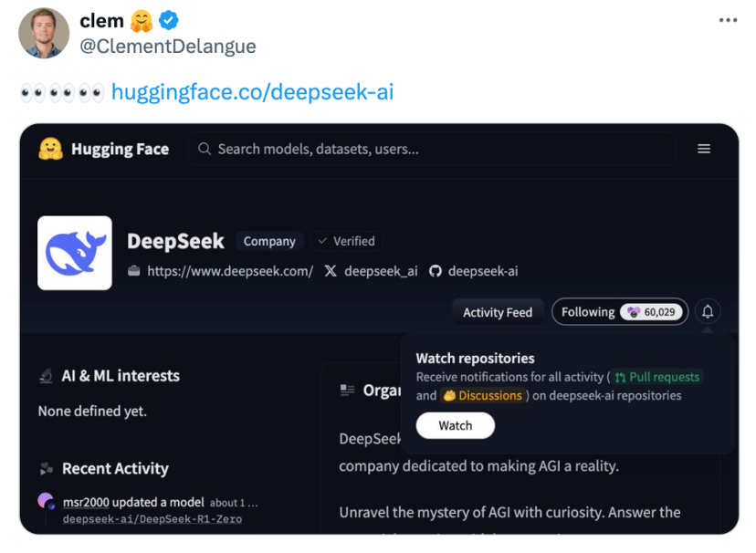Click the website globe icon before deepseek.com link

[x=133, y=270]
